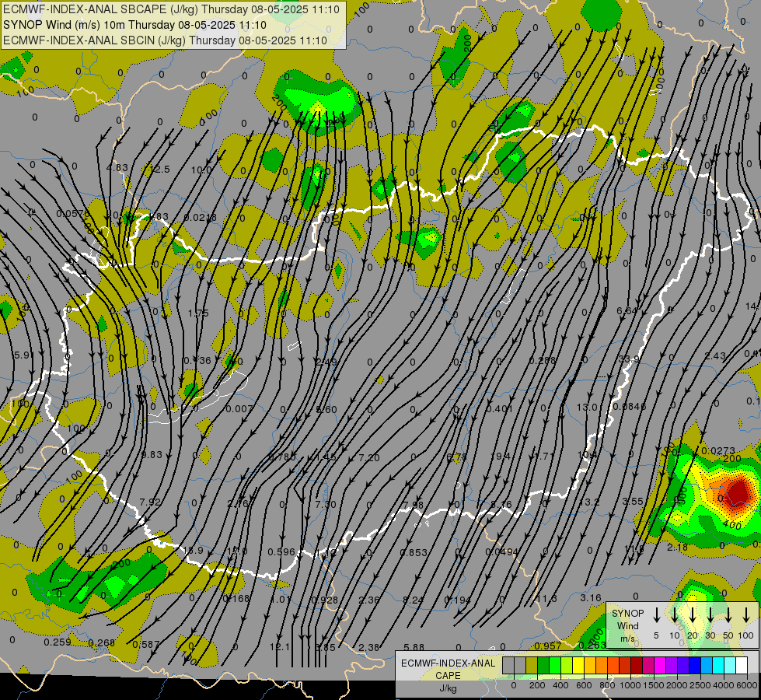Viewport: 761px width, 700px height.
Task: Click the 0.587 map value
Action: tap(146, 644)
